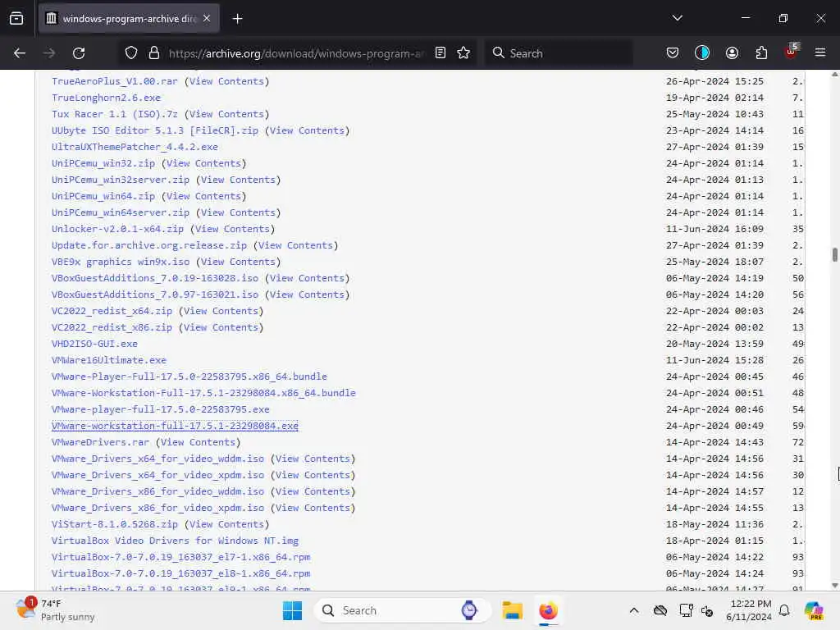The image size is (840, 630).
Task: Go back to previous page
Action: click(x=20, y=53)
